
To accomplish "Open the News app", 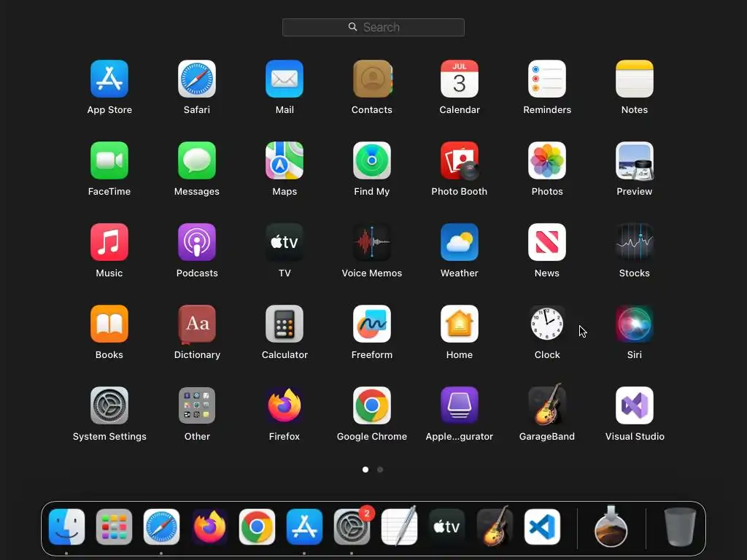I will tap(547, 242).
